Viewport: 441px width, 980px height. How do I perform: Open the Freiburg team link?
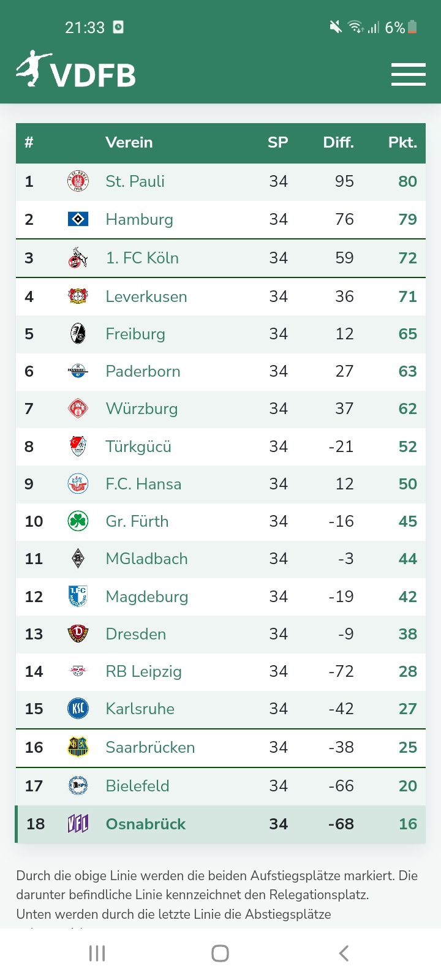135,334
